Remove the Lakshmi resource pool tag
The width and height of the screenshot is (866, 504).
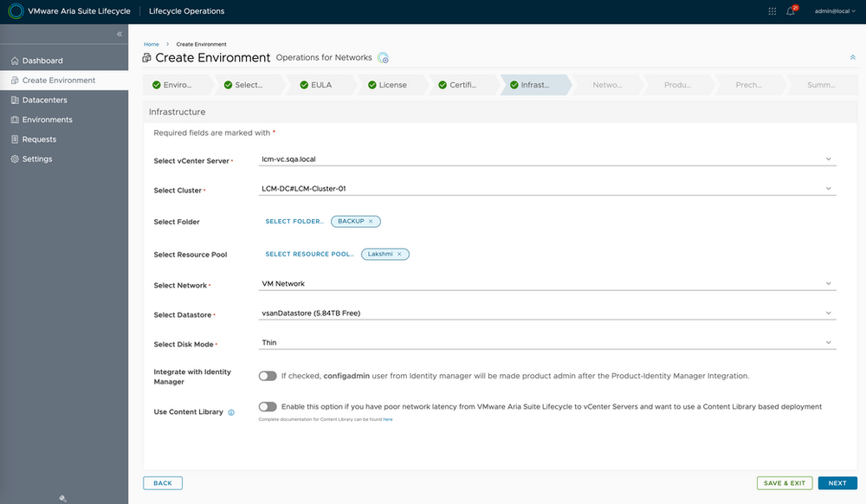(399, 255)
